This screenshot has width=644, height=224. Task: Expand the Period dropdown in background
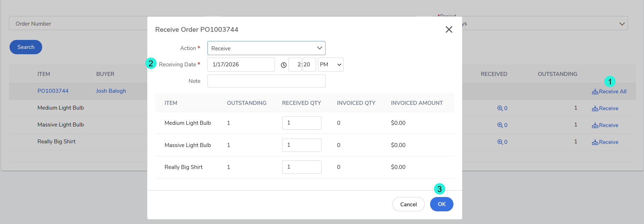[x=622, y=24]
